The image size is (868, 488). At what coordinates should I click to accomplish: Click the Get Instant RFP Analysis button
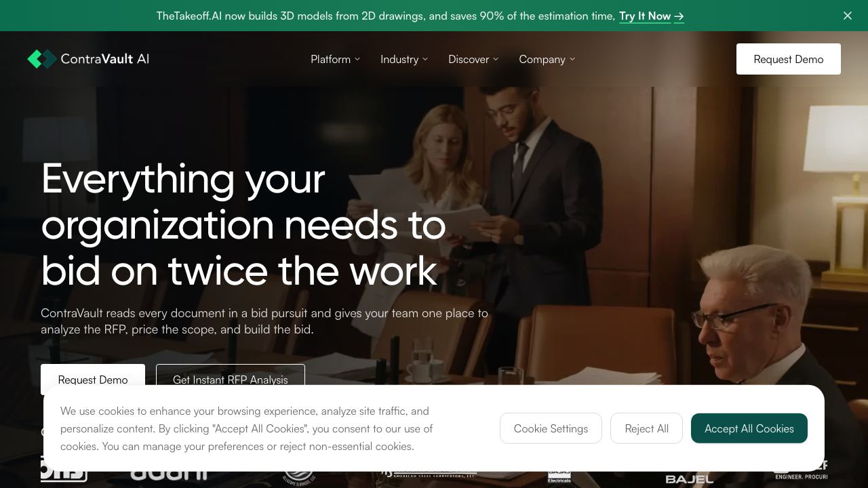(x=231, y=379)
